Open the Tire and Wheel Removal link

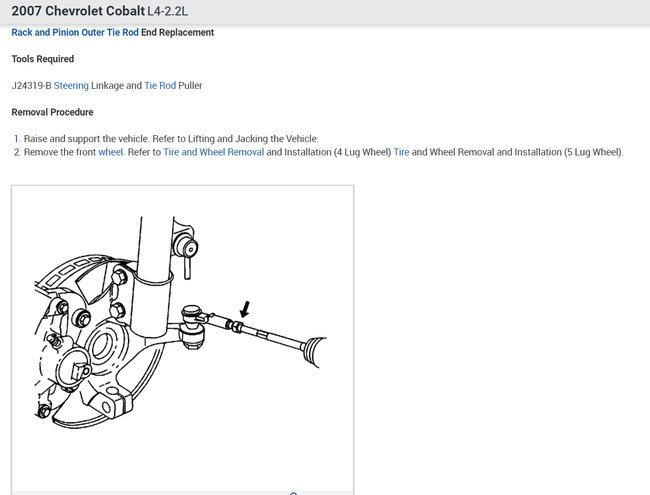tap(213, 152)
